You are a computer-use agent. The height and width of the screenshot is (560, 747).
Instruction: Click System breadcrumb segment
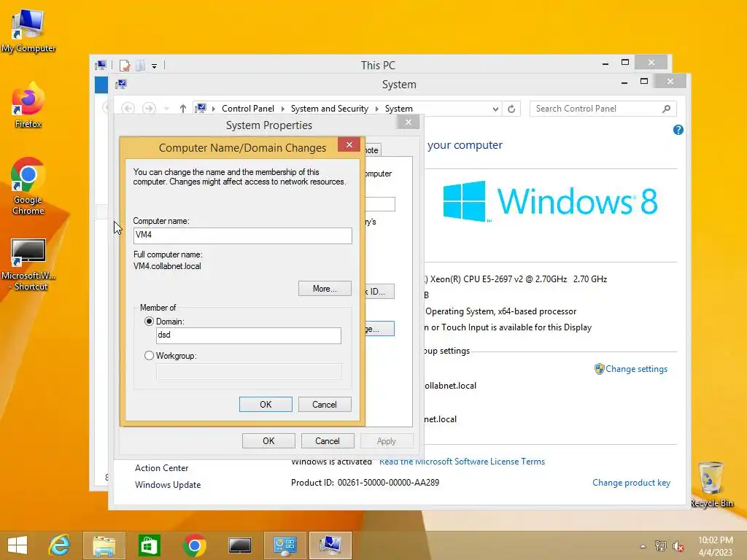[x=399, y=109]
